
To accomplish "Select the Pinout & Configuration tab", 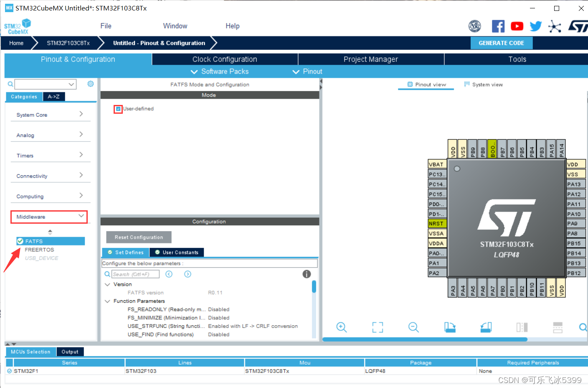I will 78,59.
